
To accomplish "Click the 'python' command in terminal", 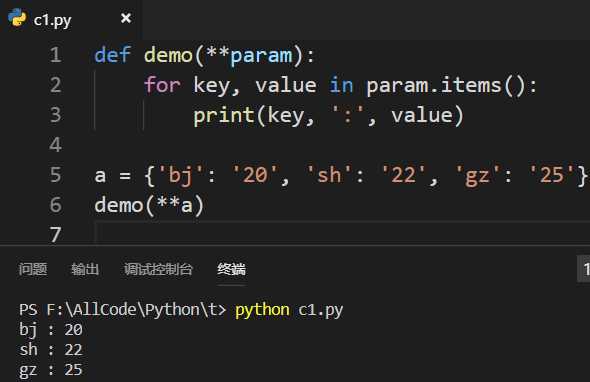I will pyautogui.click(x=262, y=310).
